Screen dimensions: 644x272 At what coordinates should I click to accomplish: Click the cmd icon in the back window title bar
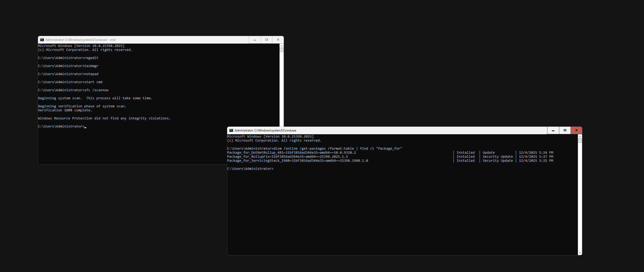(x=42, y=40)
